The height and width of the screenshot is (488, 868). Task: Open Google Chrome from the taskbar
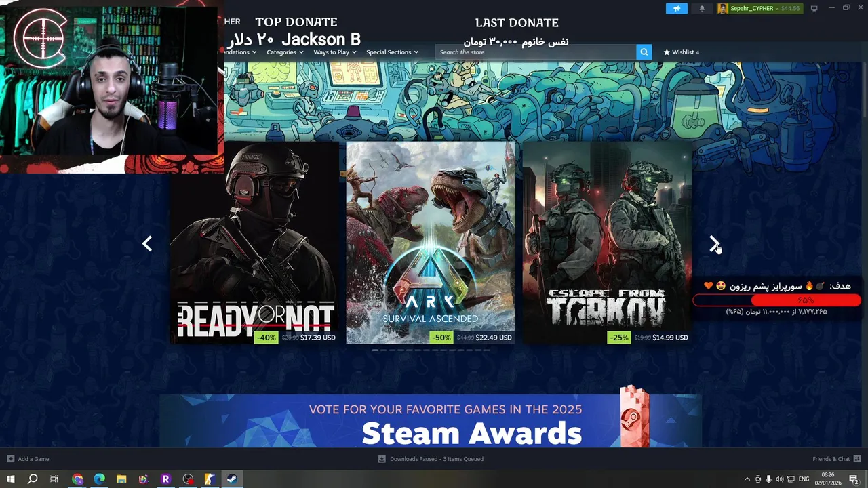coord(77,479)
